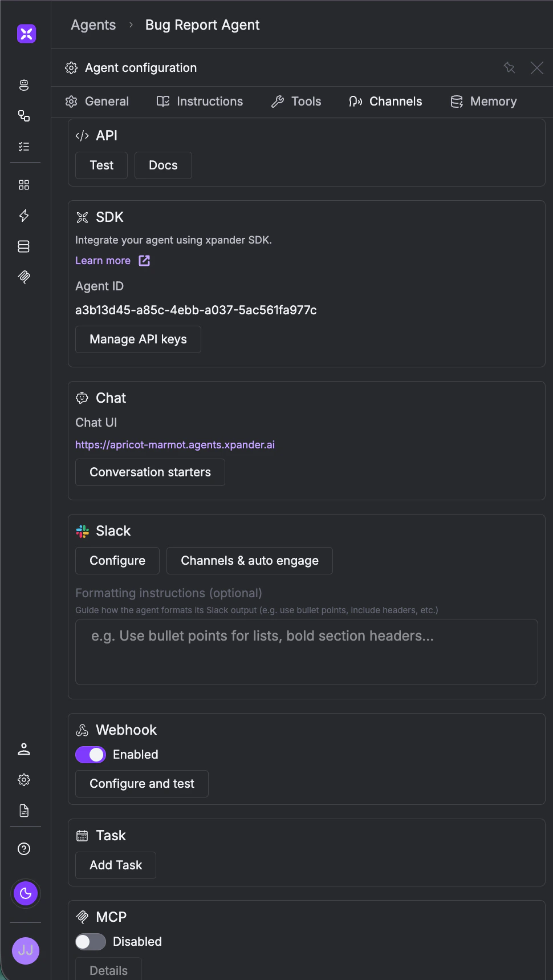Open the apps grid icon in sidebar
This screenshot has width=553, height=980.
[x=24, y=185]
